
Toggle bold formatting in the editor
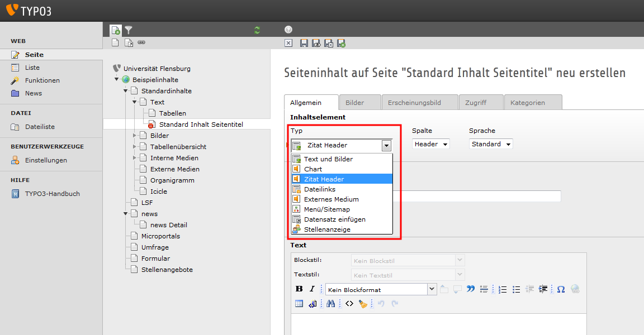[x=299, y=289]
